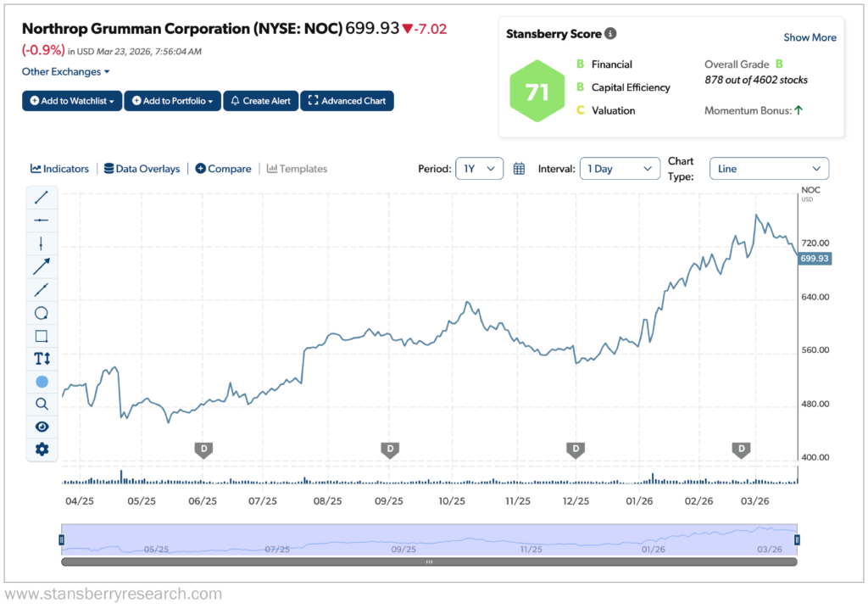Choose the ellipse drawing tool
Image resolution: width=868 pixels, height=609 pixels.
tap(42, 313)
